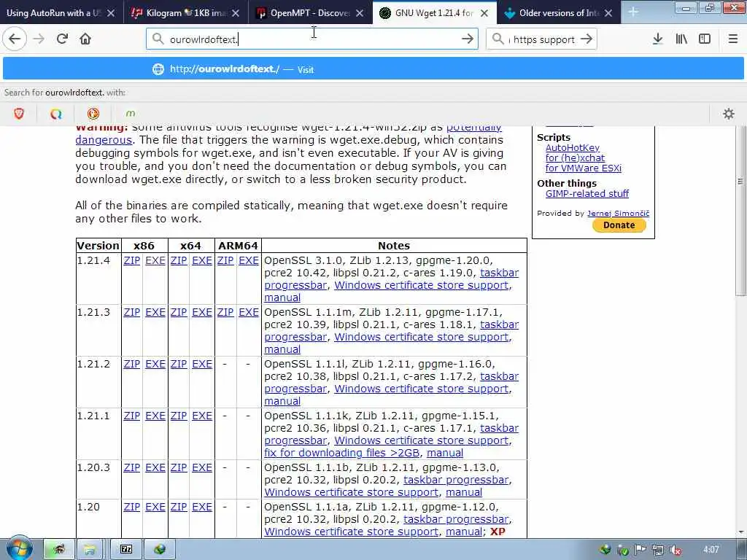Download the 1.20 x86 ZIP
Viewport: 747px width, 560px height.
pos(131,507)
